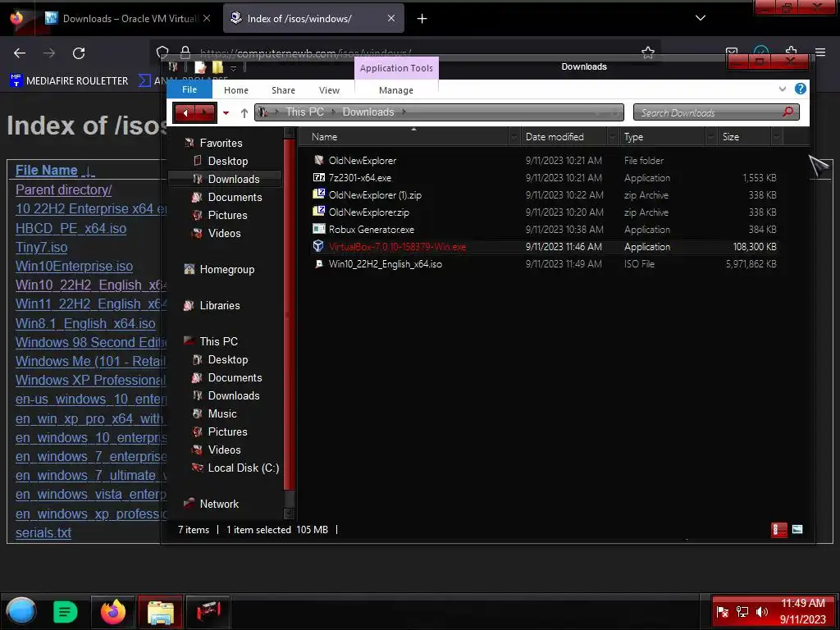Viewport: 840px width, 630px height.
Task: Open recent locations dropdown arrow
Action: point(226,113)
